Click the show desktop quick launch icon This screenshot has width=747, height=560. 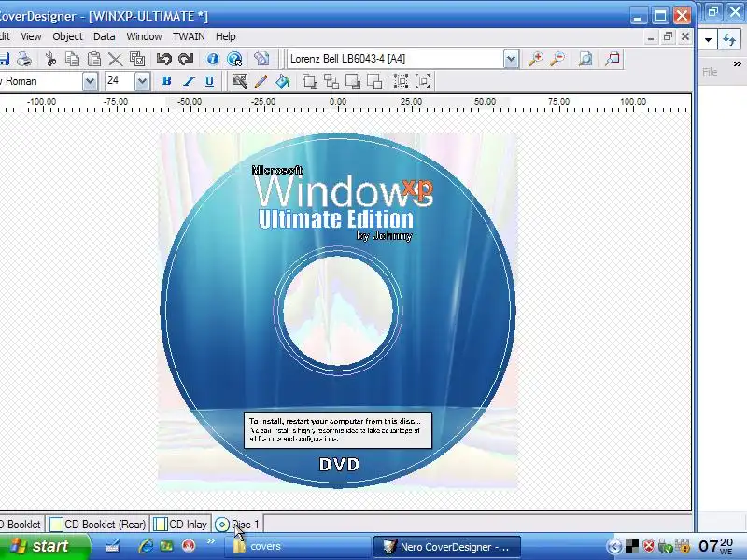tap(112, 546)
